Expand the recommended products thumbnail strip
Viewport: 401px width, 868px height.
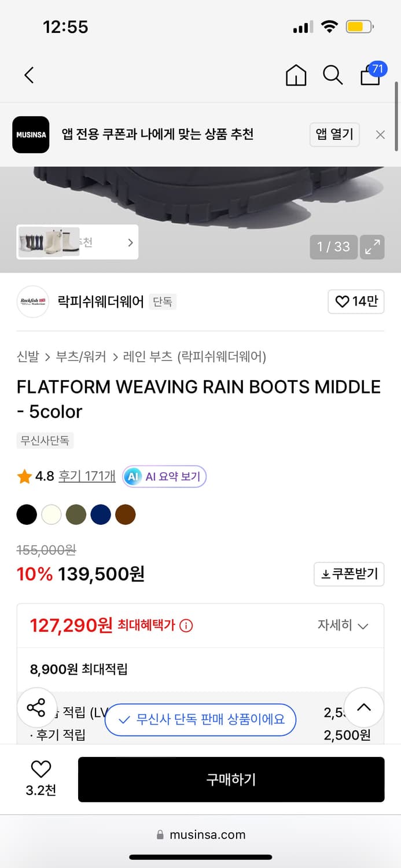pyautogui.click(x=130, y=242)
